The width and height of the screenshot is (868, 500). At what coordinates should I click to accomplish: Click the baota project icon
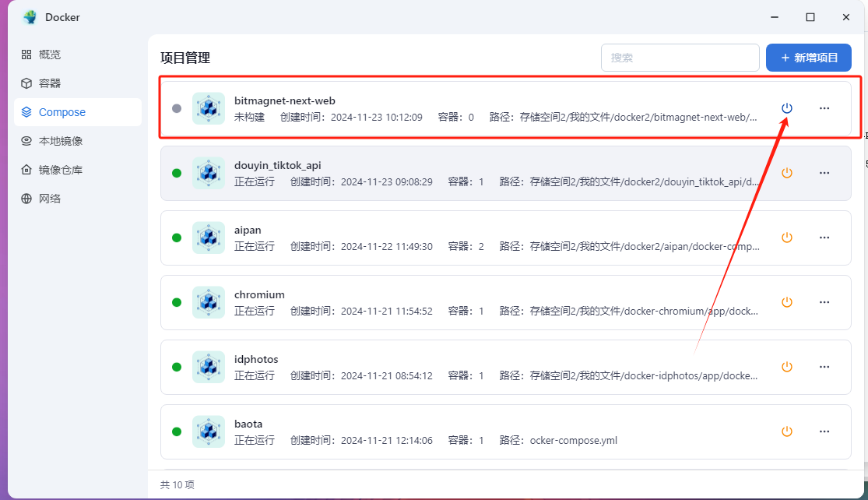click(x=209, y=432)
